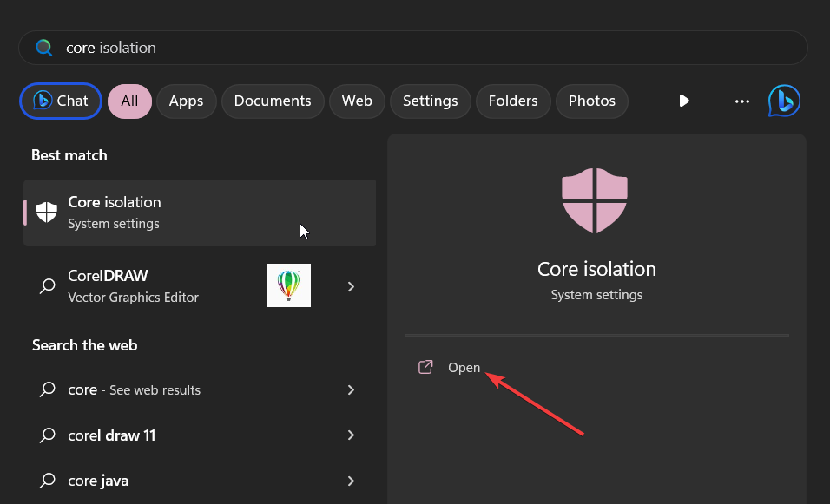Select the Documents filter tab

(x=273, y=101)
